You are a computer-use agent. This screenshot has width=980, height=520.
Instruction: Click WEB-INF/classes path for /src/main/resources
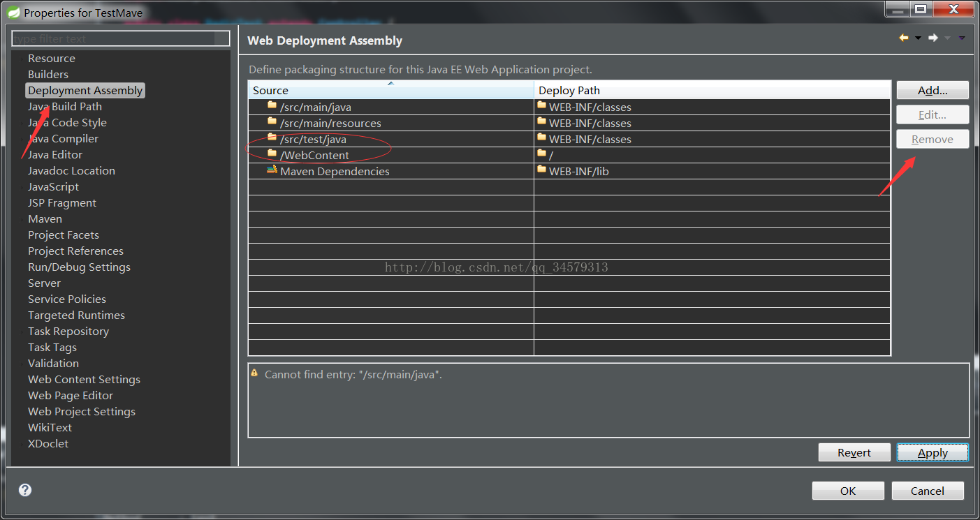pos(712,123)
